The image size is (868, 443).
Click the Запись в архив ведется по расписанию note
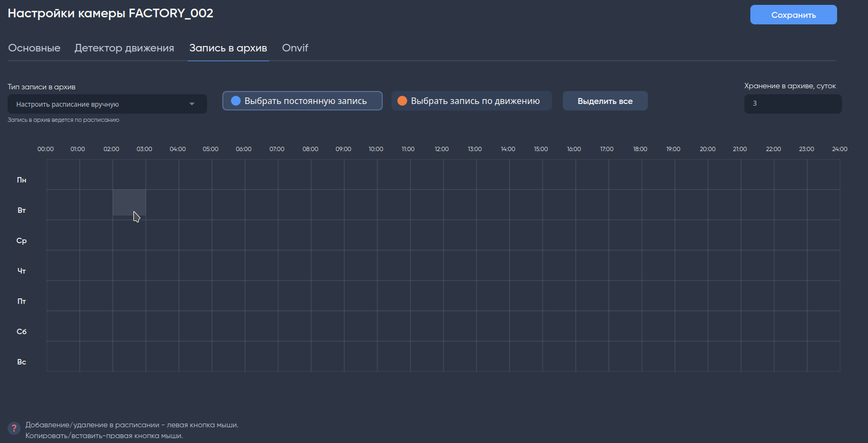pyautogui.click(x=63, y=120)
